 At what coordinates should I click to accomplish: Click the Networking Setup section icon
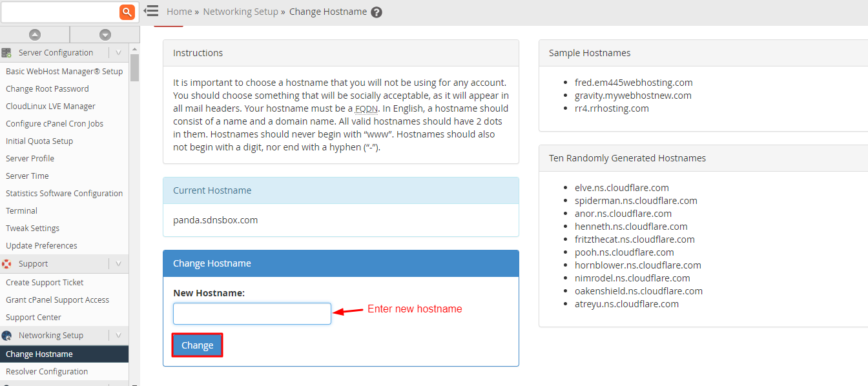click(x=7, y=336)
